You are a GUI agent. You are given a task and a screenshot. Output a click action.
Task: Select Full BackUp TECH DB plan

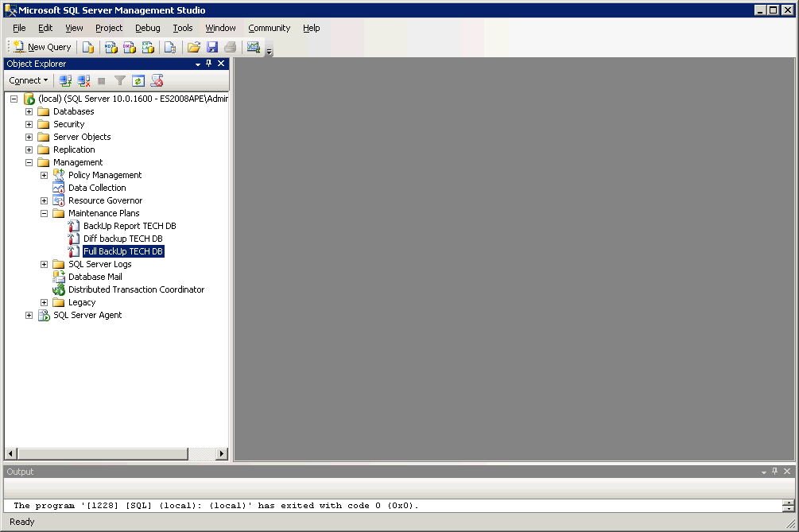point(123,252)
